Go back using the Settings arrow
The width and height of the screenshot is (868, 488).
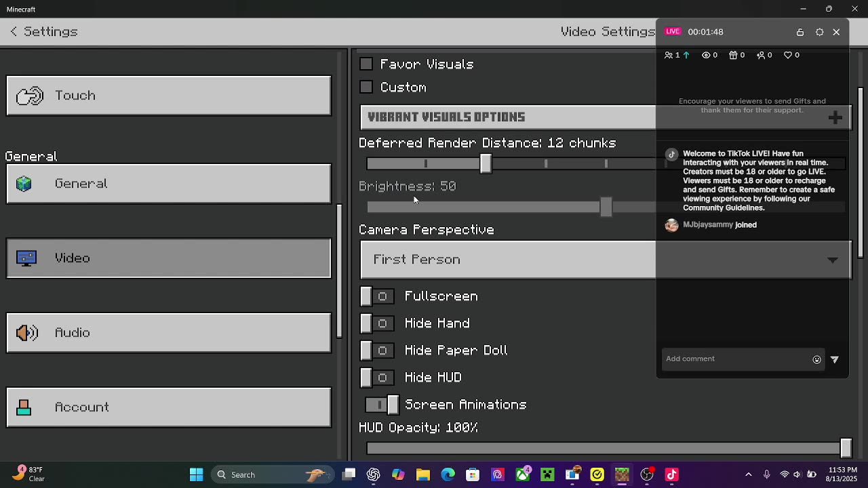pos(14,32)
